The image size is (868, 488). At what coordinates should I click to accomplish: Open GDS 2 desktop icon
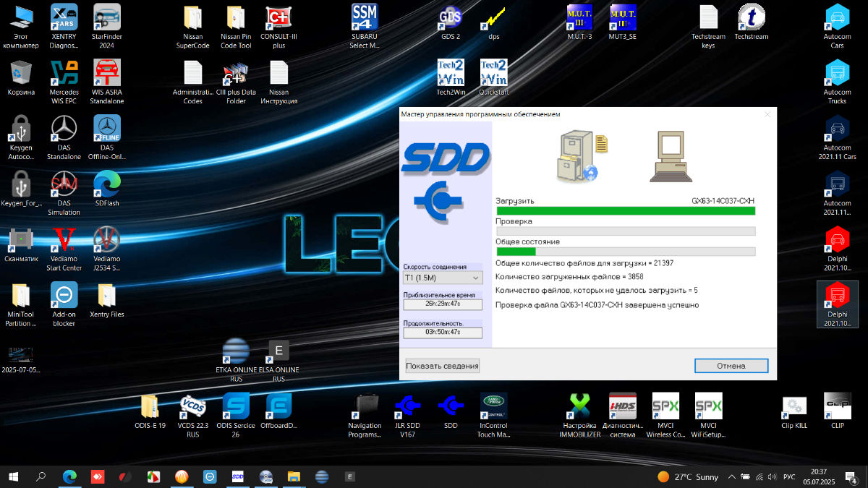tap(451, 22)
